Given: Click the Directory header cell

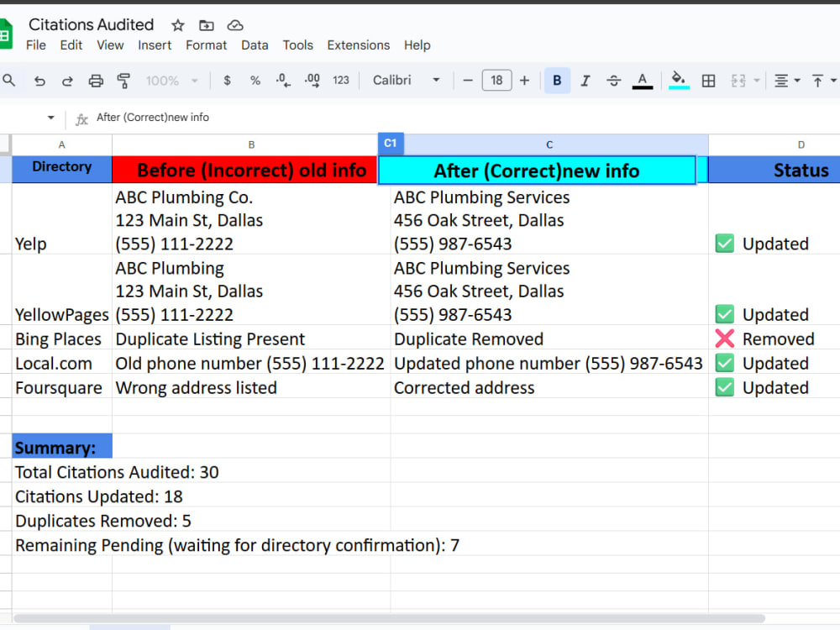Looking at the screenshot, I should 62,170.
